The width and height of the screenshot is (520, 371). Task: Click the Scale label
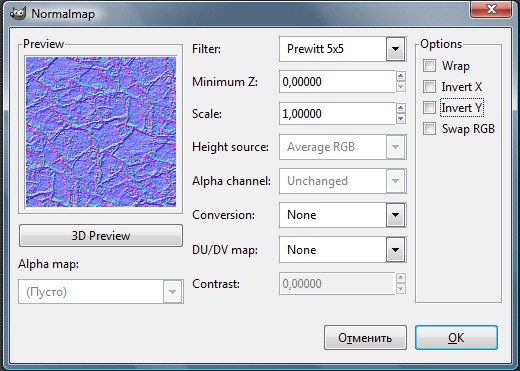pos(207,114)
